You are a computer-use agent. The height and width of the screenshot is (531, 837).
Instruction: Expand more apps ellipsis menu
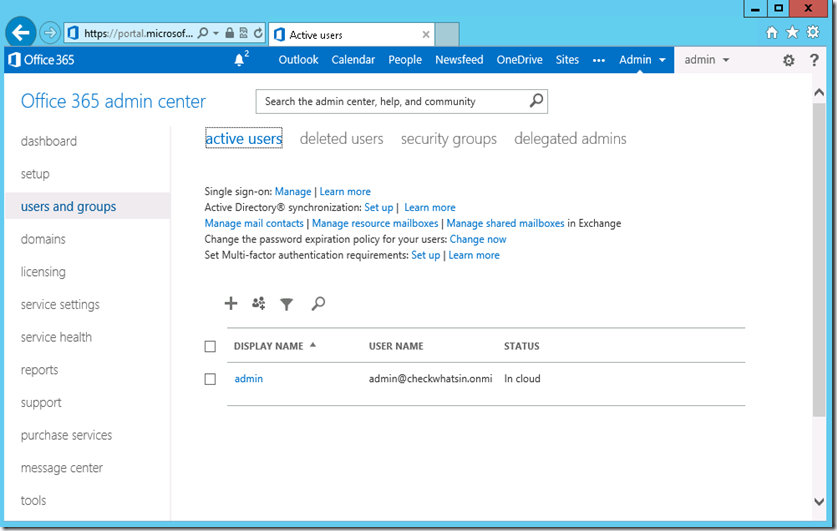[599, 60]
